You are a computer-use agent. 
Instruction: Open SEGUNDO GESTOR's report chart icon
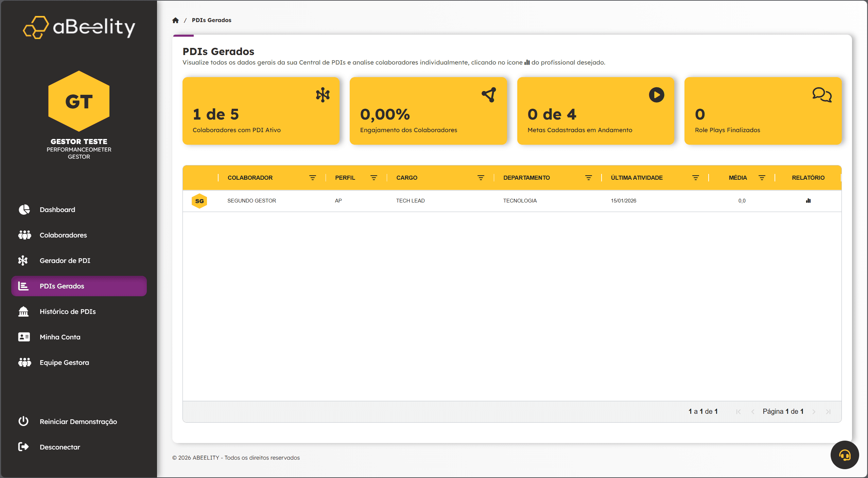pos(808,201)
